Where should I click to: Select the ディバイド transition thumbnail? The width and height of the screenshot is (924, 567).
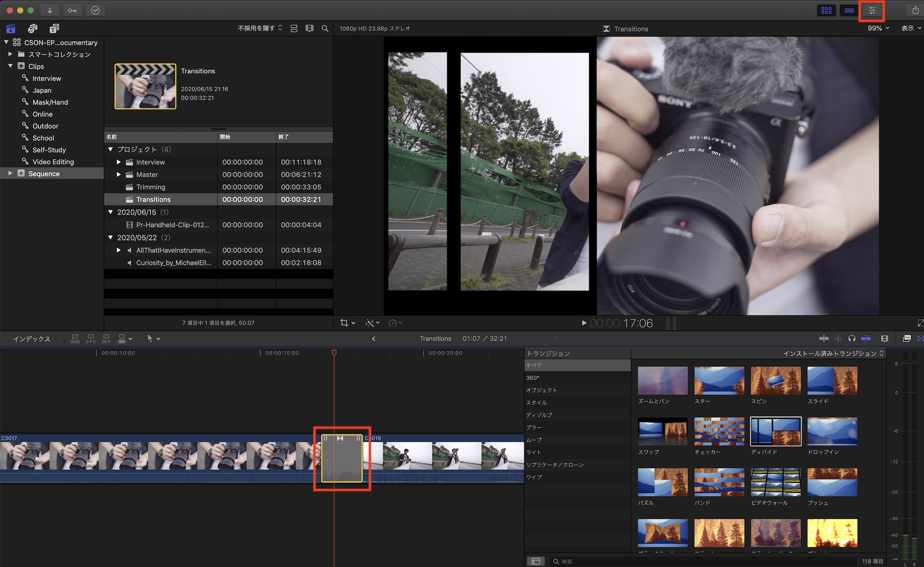(776, 431)
